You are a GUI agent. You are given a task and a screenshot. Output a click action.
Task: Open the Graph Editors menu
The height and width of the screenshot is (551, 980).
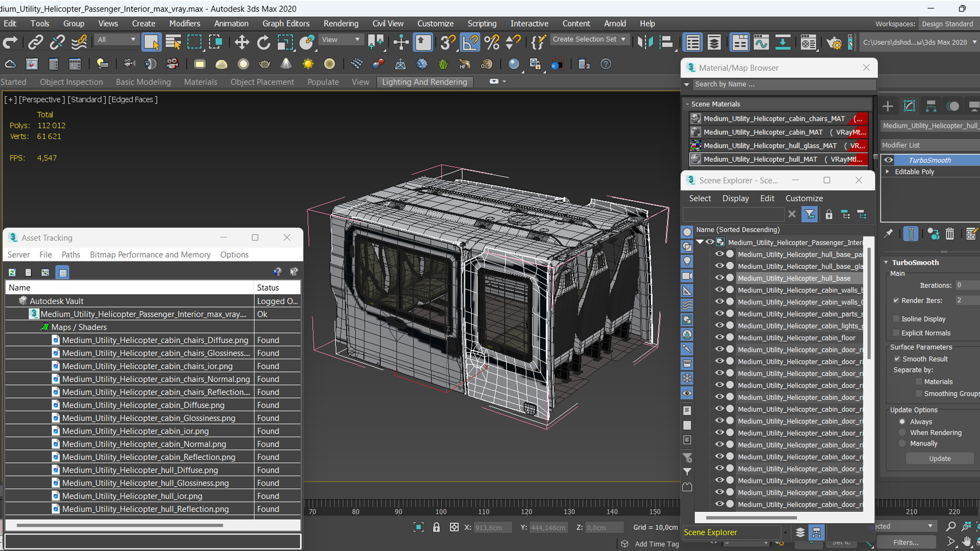[286, 23]
